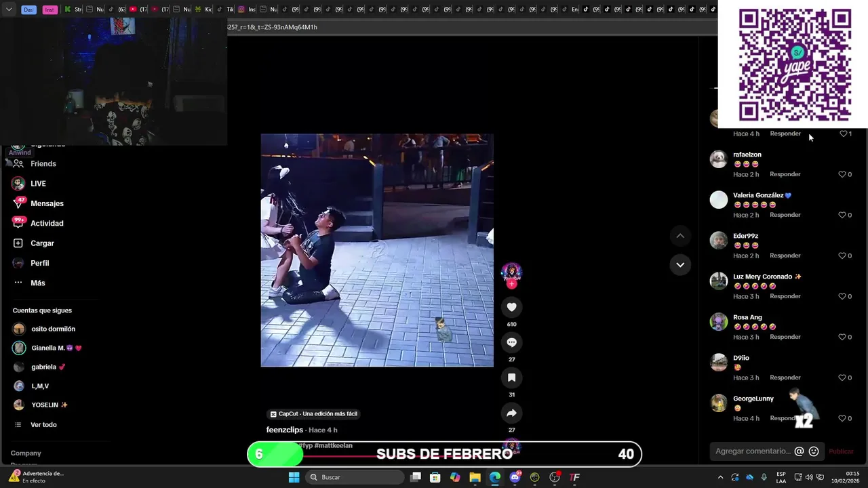
Task: Open Copilot from the taskbar
Action: coord(455,477)
